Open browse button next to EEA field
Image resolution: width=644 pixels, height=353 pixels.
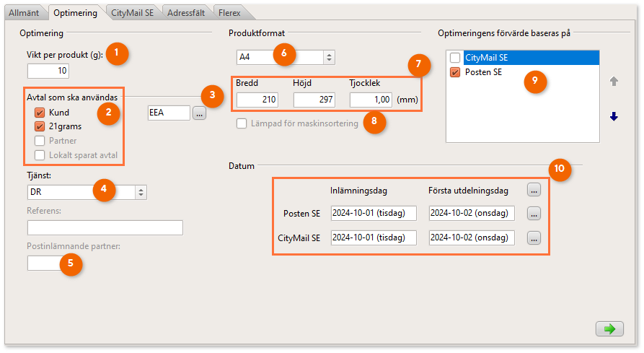coord(199,113)
